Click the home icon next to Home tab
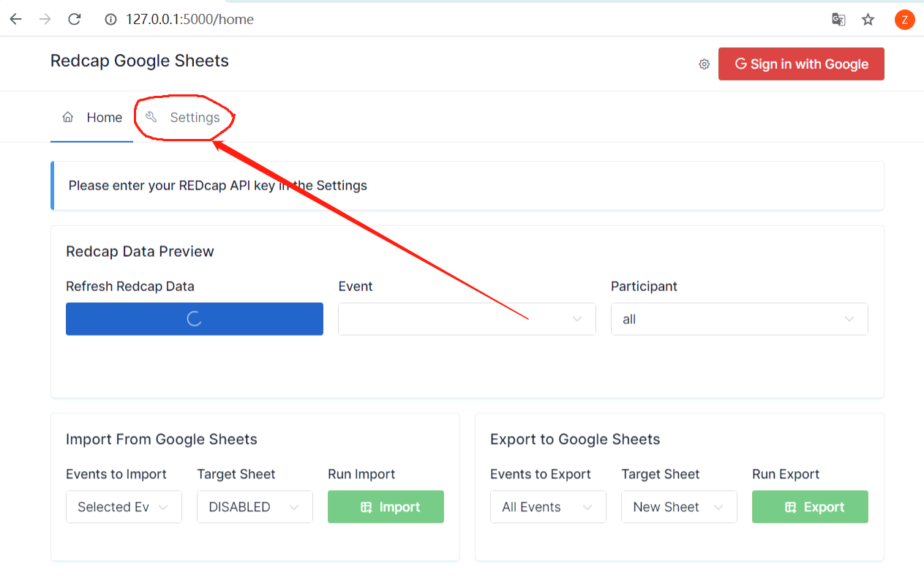This screenshot has width=924, height=583. (x=67, y=116)
